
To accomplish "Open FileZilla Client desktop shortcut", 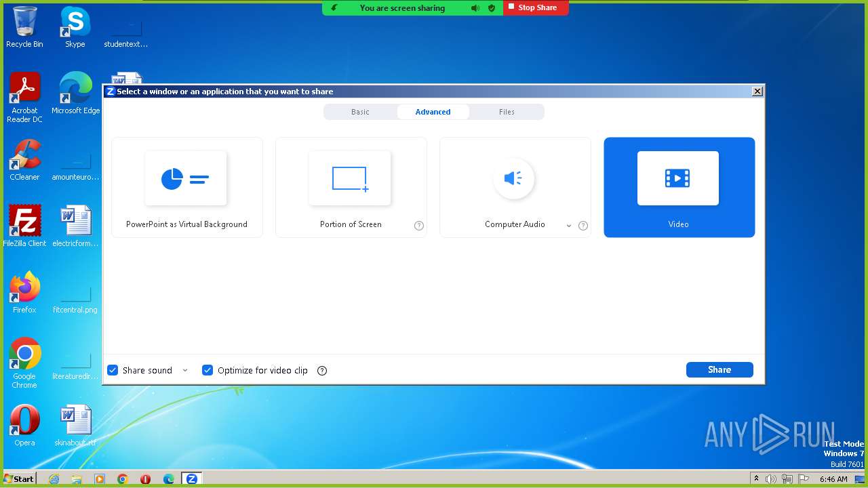I will [x=24, y=226].
